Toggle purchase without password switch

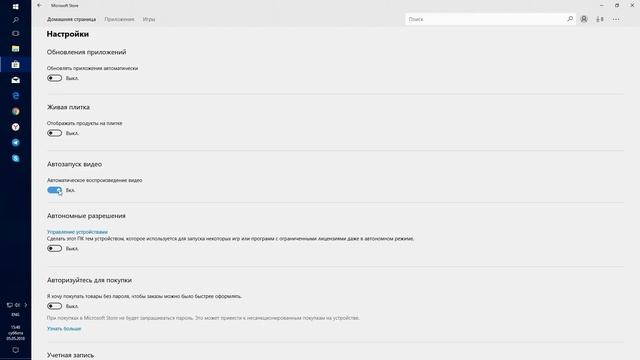point(54,306)
